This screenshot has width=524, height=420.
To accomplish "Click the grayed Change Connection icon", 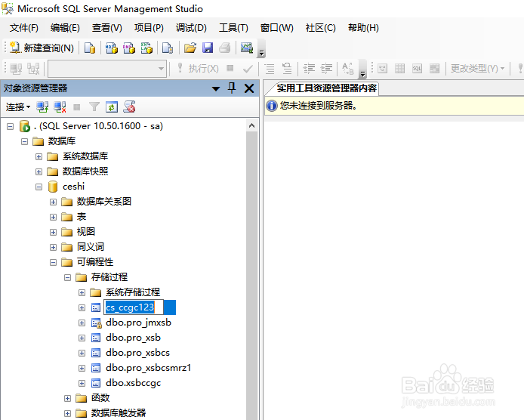I will tap(33, 69).
